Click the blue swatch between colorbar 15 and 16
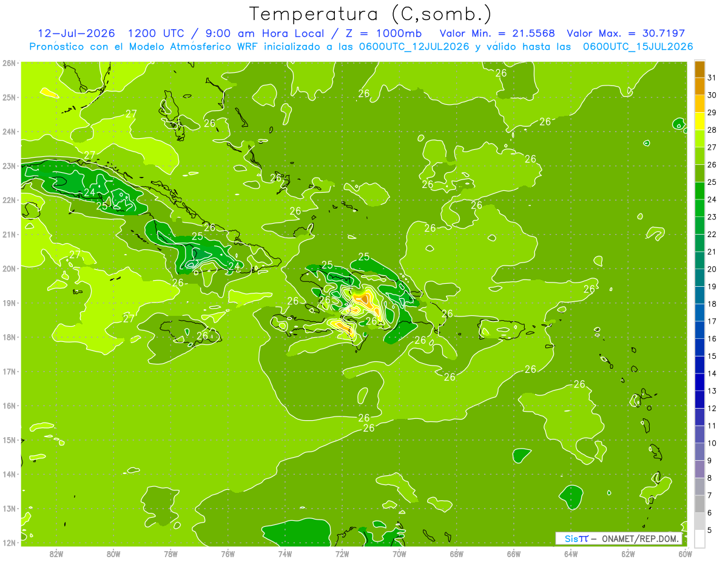The height and width of the screenshot is (562, 728). click(x=699, y=347)
